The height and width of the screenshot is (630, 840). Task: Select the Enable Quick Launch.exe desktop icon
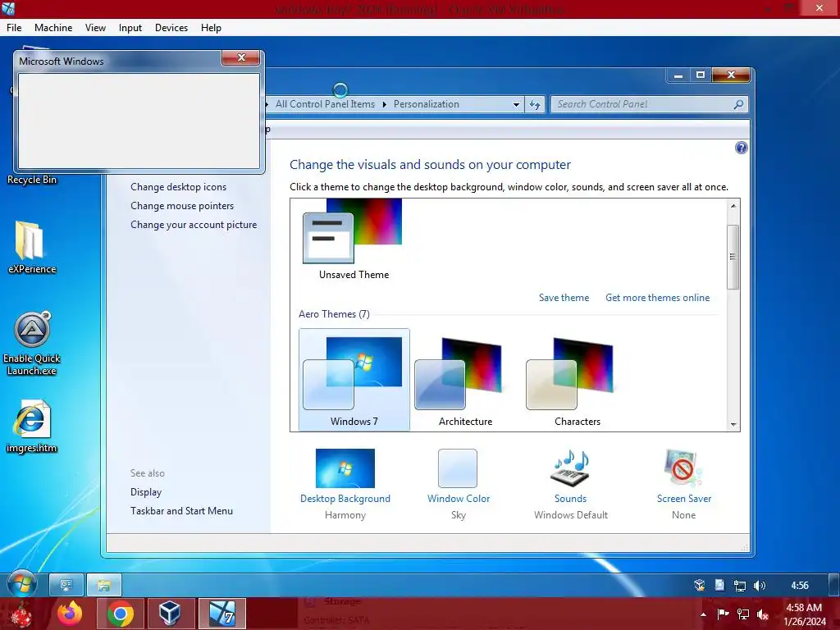[32, 344]
